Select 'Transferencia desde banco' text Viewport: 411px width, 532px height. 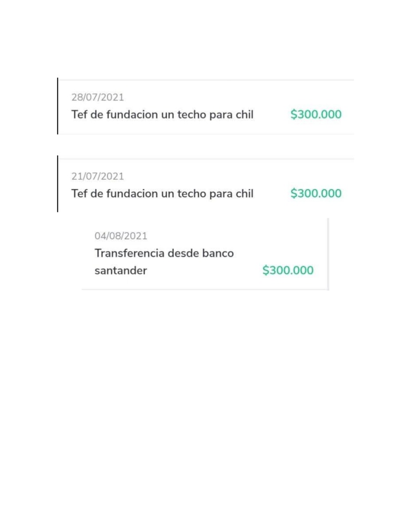[x=164, y=253]
